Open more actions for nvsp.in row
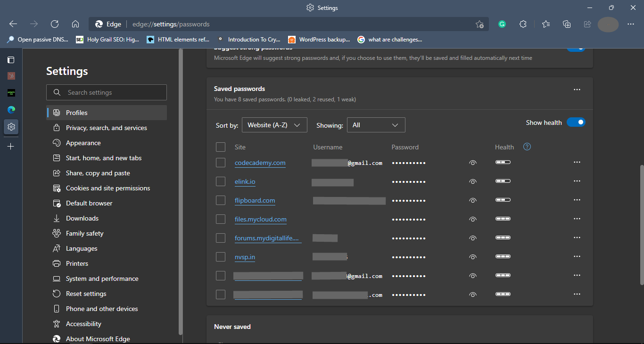644x344 pixels. click(x=577, y=256)
